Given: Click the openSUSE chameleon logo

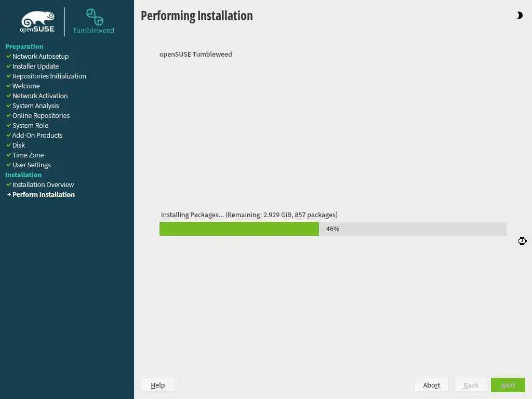Looking at the screenshot, I should point(37,21).
